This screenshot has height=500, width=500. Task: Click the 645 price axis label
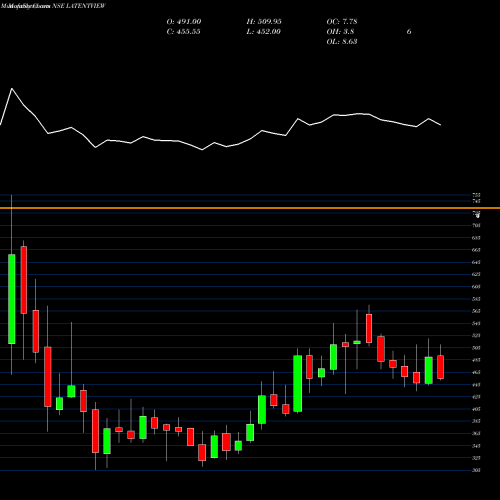476,262
